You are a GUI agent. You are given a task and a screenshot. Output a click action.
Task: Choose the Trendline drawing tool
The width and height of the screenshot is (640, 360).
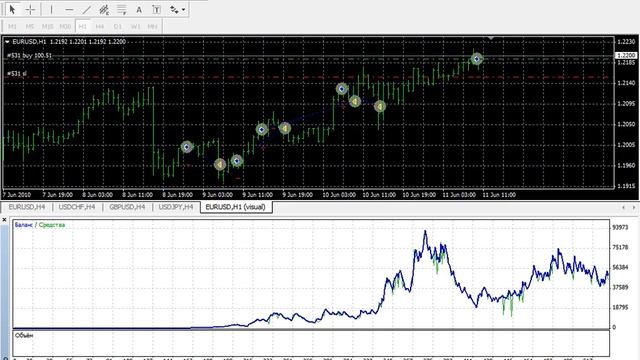[87, 9]
